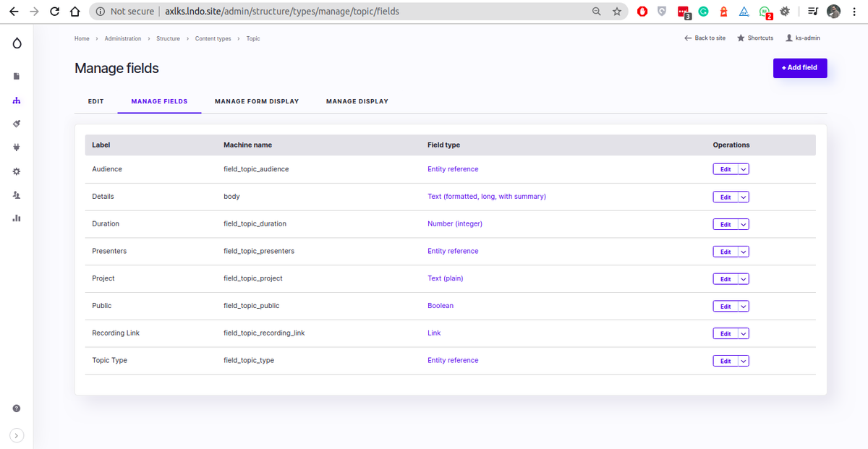Screen dimensions: 868x449
Task: Switch to Manage Display tab
Action: (x=357, y=101)
